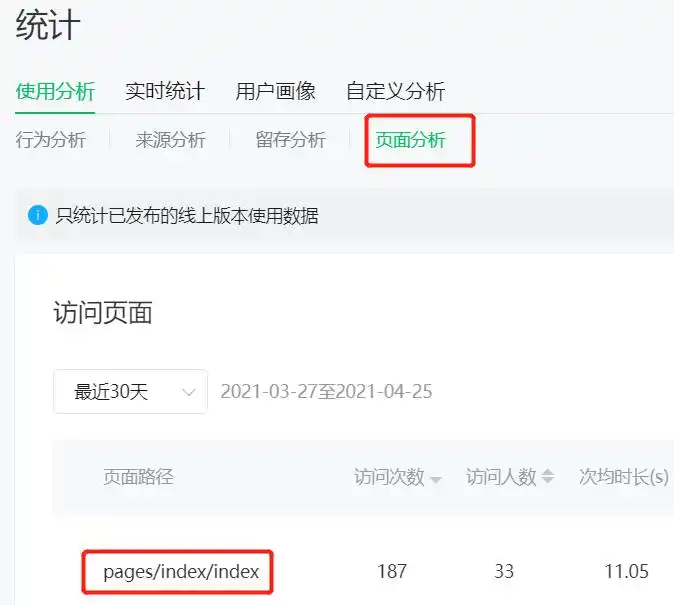The width and height of the screenshot is (674, 605).
Task: Click the chevron arrow in the 最近30天 selector
Action: coord(188,392)
